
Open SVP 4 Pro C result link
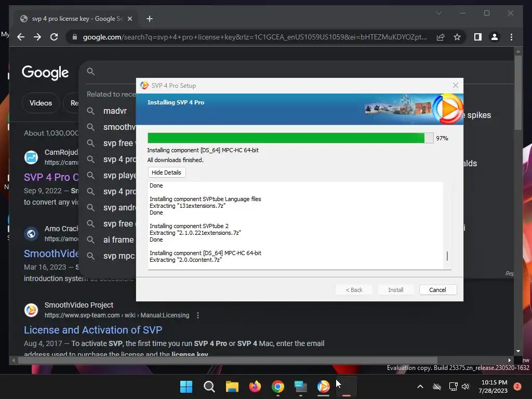(51, 177)
